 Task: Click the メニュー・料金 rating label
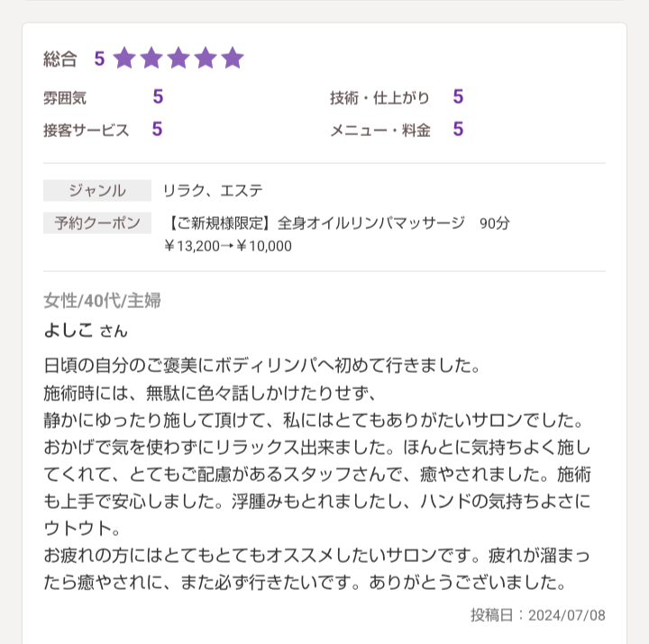[x=380, y=131]
